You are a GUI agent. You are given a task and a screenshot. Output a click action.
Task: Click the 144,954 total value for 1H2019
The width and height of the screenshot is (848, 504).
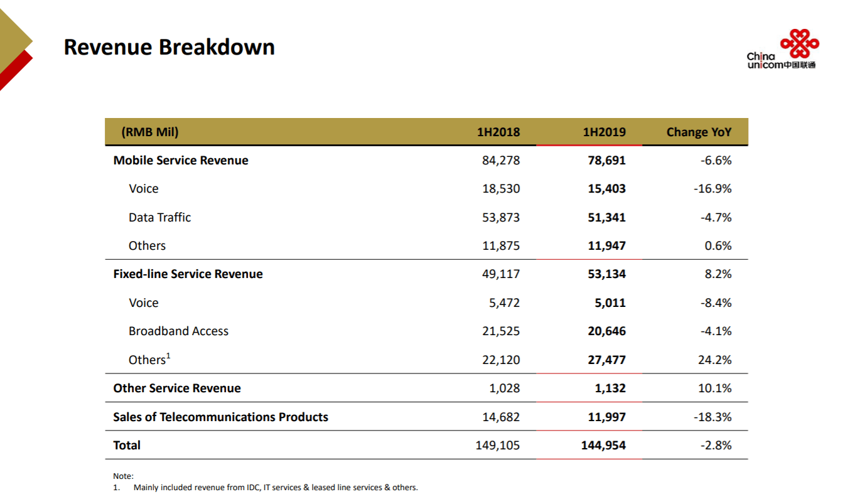(603, 445)
